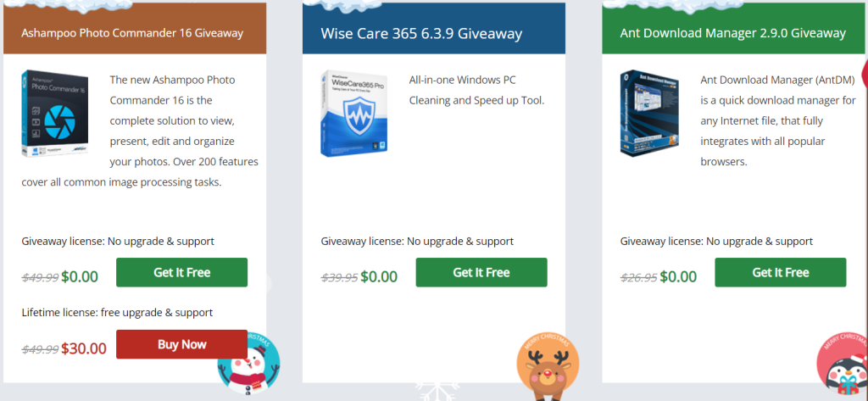Viewport: 868px width, 401px height.
Task: Click the crossed-out $39.95 Wise Care price
Action: [339, 277]
